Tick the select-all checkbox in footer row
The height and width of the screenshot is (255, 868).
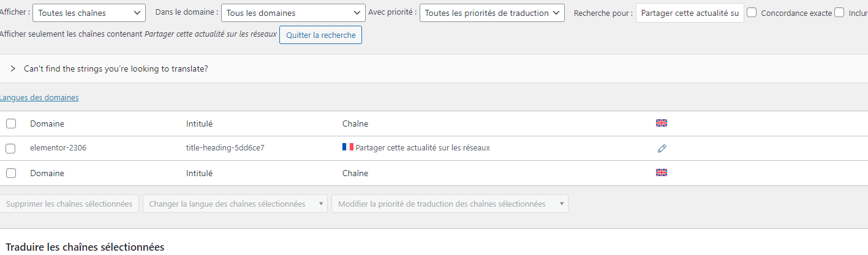click(x=10, y=173)
